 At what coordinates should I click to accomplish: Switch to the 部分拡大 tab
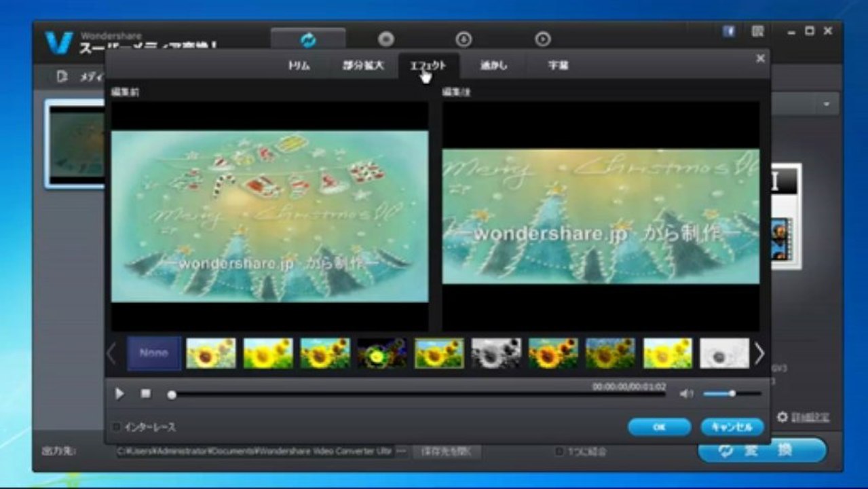(x=362, y=65)
